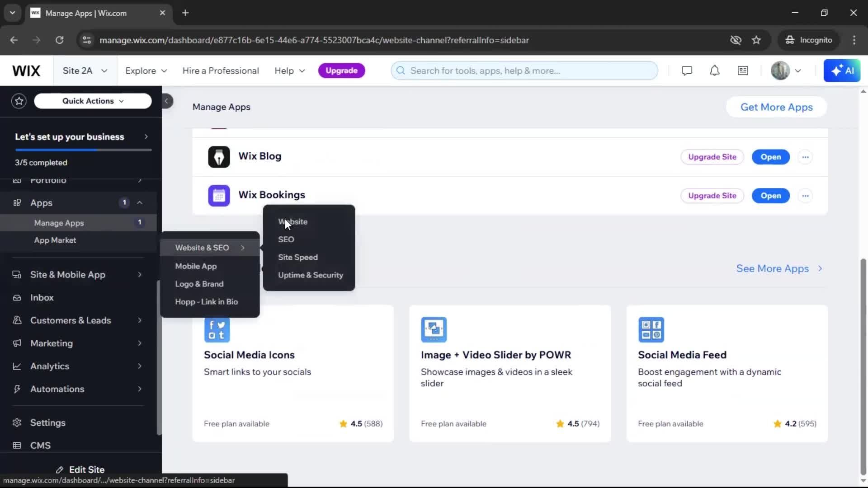
Task: Open the chat messages icon
Action: (687, 71)
